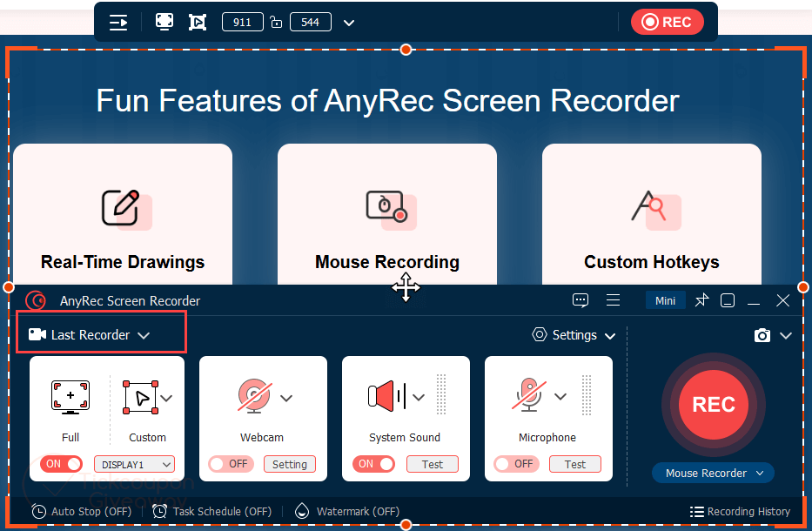Image resolution: width=812 pixels, height=531 pixels.
Task: Pin the recorder window on top
Action: click(701, 300)
